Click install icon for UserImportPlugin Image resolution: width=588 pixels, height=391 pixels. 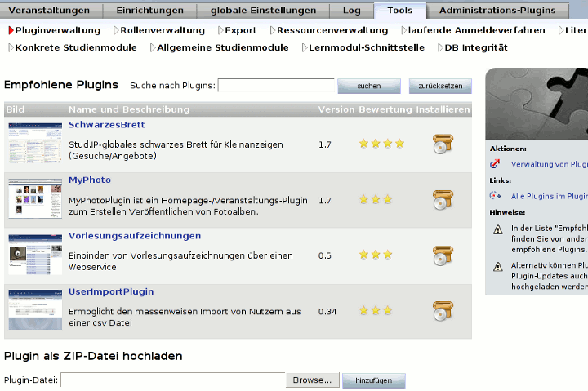pos(443,311)
